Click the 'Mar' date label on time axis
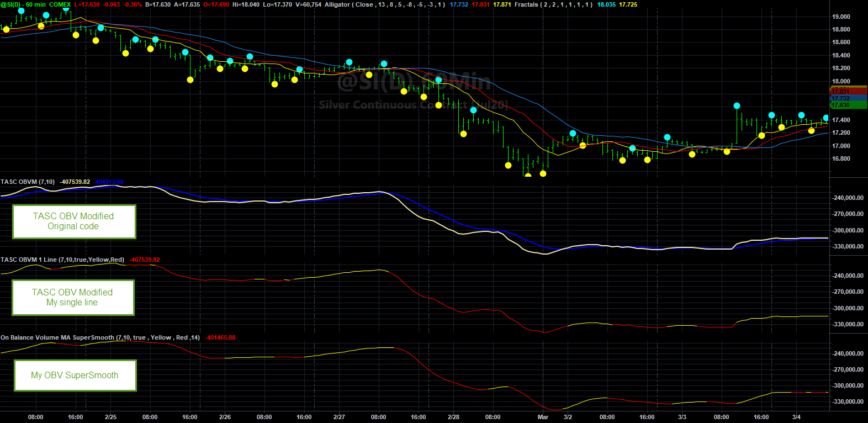 pyautogui.click(x=543, y=417)
